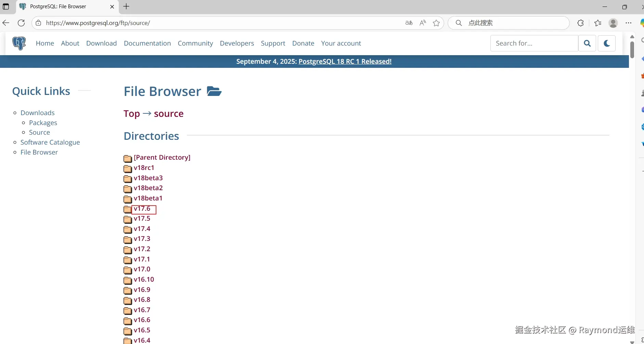
Task: Click the read aloud icon
Action: [423, 23]
